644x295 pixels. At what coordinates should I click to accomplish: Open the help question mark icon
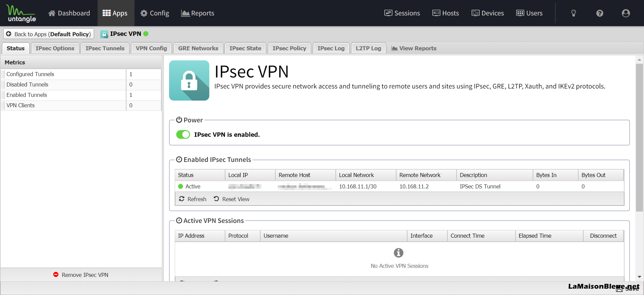click(x=600, y=13)
